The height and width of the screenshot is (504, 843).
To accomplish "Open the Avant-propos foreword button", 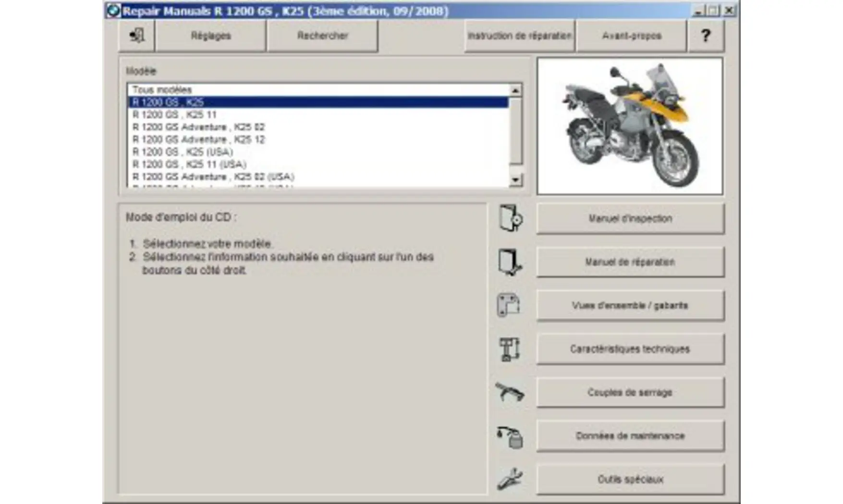I will tap(632, 36).
